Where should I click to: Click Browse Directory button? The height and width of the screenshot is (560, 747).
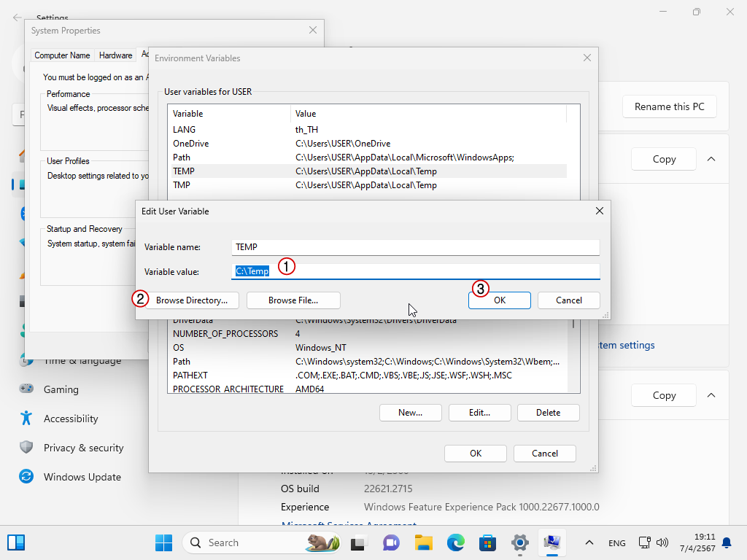pos(192,300)
